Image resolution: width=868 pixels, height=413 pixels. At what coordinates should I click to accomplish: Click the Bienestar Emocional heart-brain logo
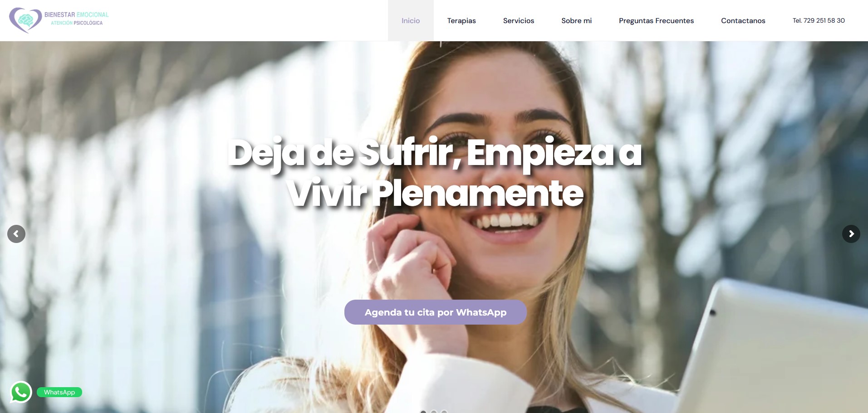coord(25,20)
